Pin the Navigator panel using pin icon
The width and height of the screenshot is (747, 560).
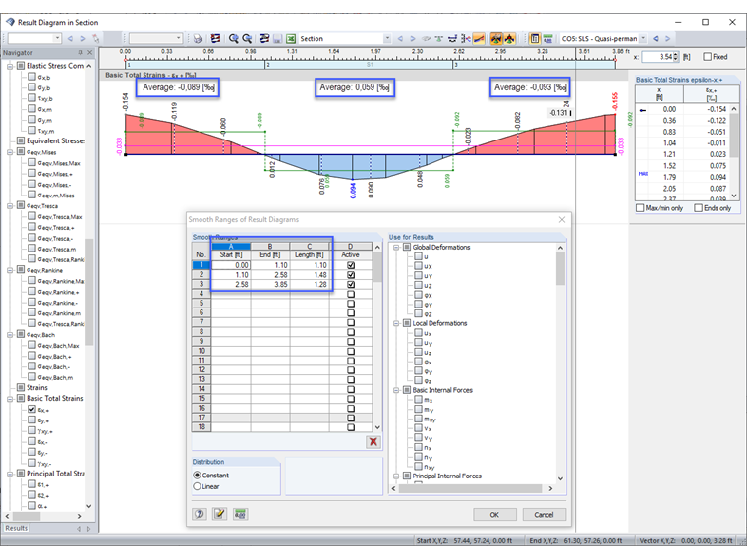[80, 52]
